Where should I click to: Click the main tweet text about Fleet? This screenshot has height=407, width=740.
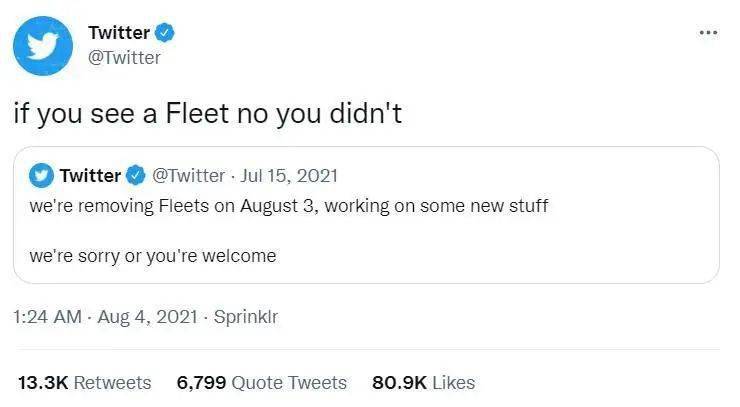(208, 114)
